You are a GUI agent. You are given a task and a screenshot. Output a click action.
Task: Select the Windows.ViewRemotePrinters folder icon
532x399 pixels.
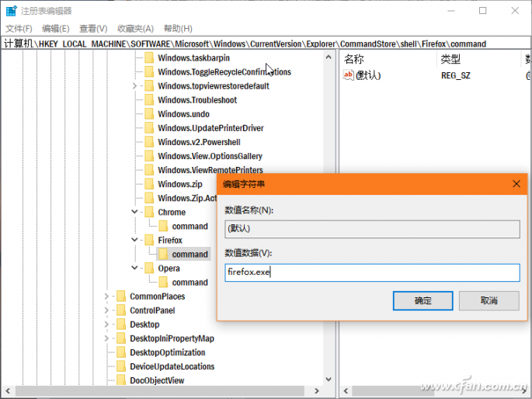click(x=149, y=170)
